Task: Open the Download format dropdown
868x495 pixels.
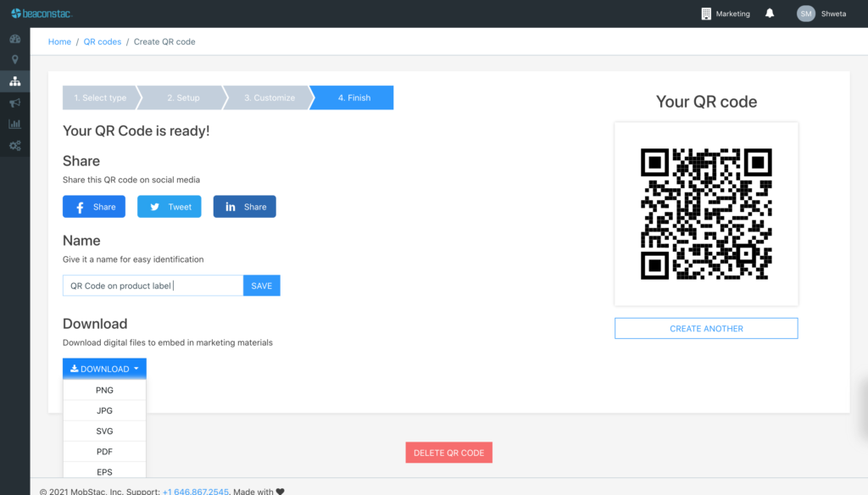Action: click(x=103, y=368)
